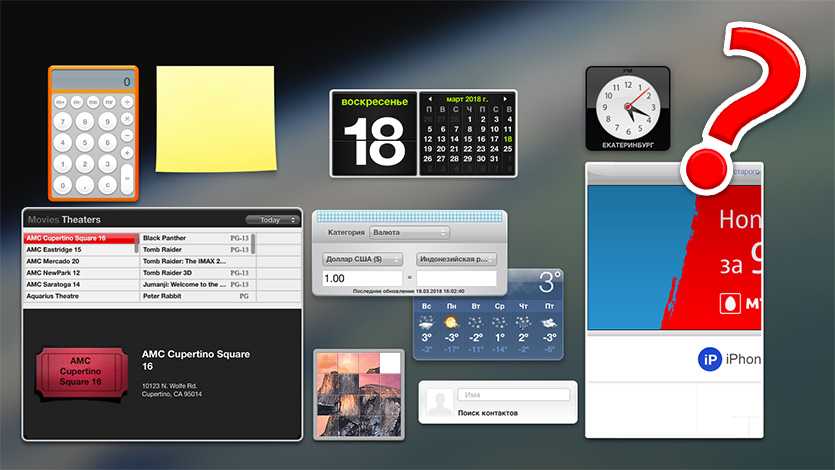Click the sunny Monday weather icon
This screenshot has width=835, height=470.
tap(451, 323)
